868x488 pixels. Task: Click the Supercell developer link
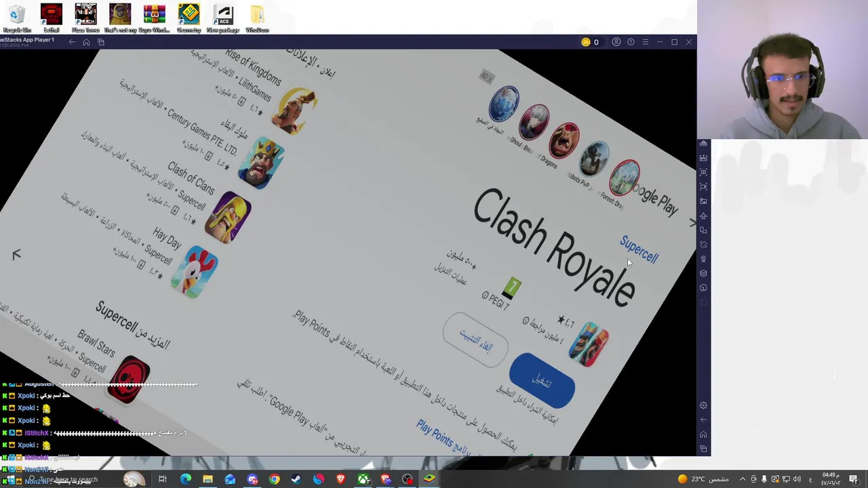pyautogui.click(x=639, y=250)
